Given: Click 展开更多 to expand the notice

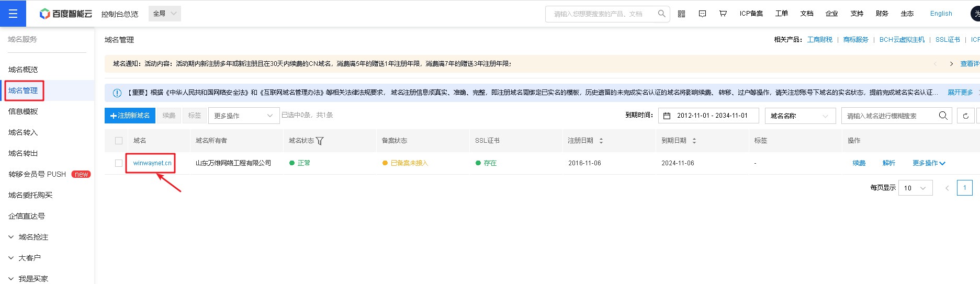Looking at the screenshot, I should click(960, 93).
